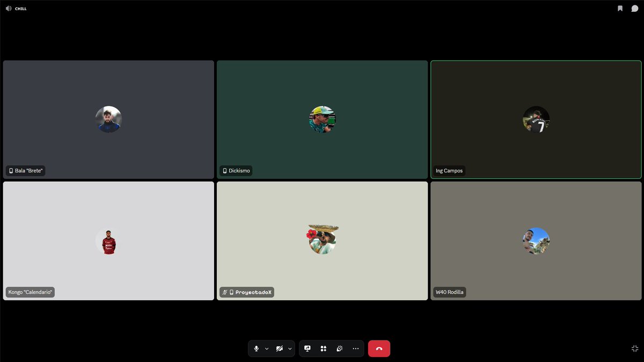Click W40 Rodilla's avatar
644x362 pixels.
536,241
